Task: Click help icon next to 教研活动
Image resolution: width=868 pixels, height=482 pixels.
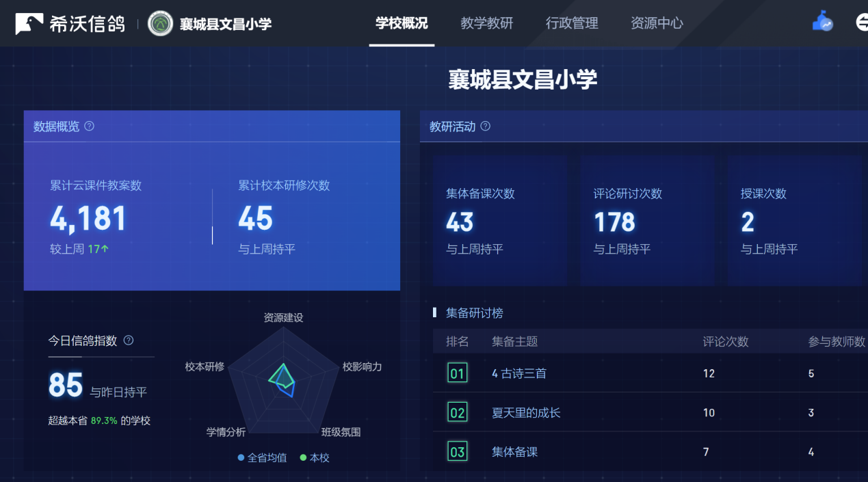Action: coord(486,126)
